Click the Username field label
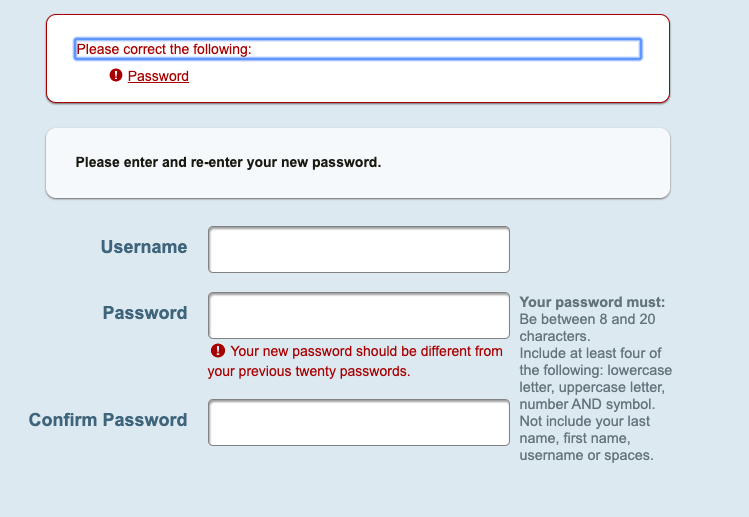This screenshot has width=749, height=517. coord(143,247)
